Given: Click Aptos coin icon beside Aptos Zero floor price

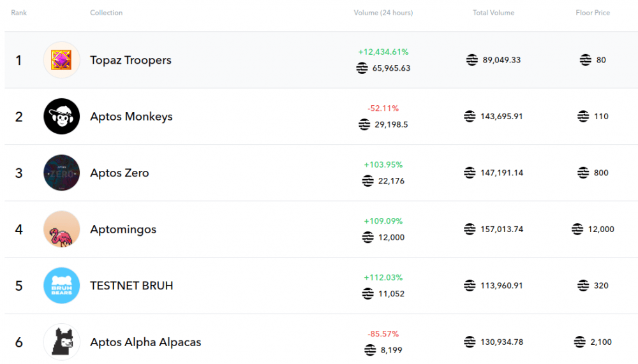Looking at the screenshot, I should (x=583, y=173).
